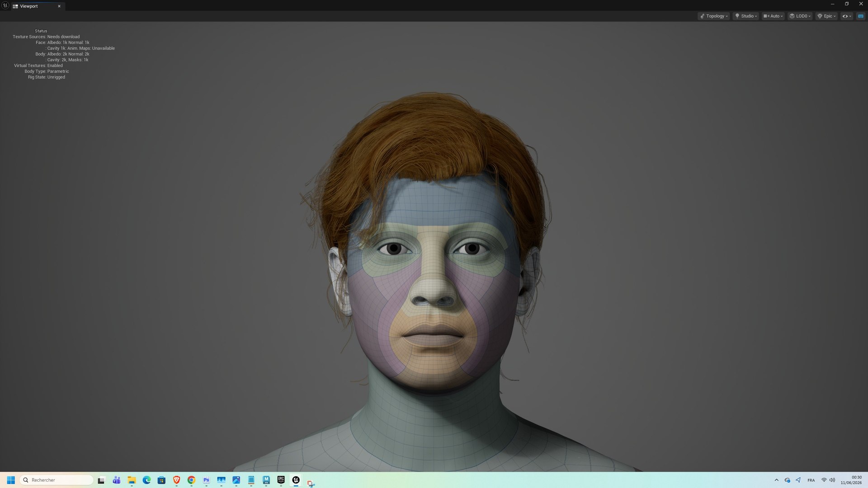Screen dimensions: 868x488
Task: Click the 'Status' heading in the overlay
Action: coord(41,31)
